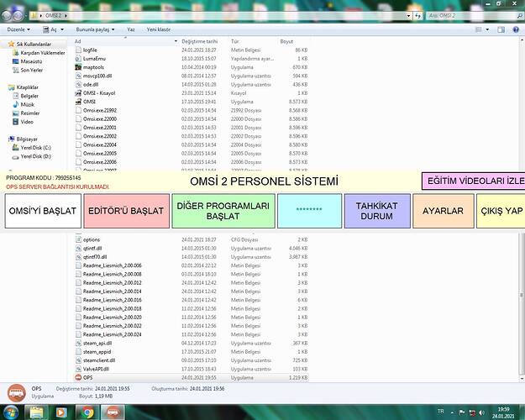
Task: Click the OPS bus taskbar icon
Action: tap(113, 412)
